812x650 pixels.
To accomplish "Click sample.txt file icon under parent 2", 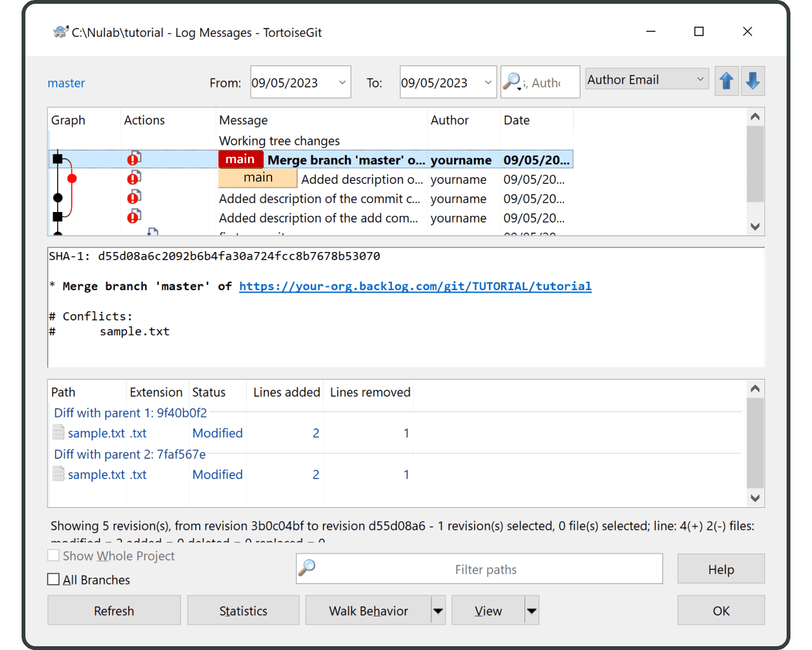I will pos(58,474).
